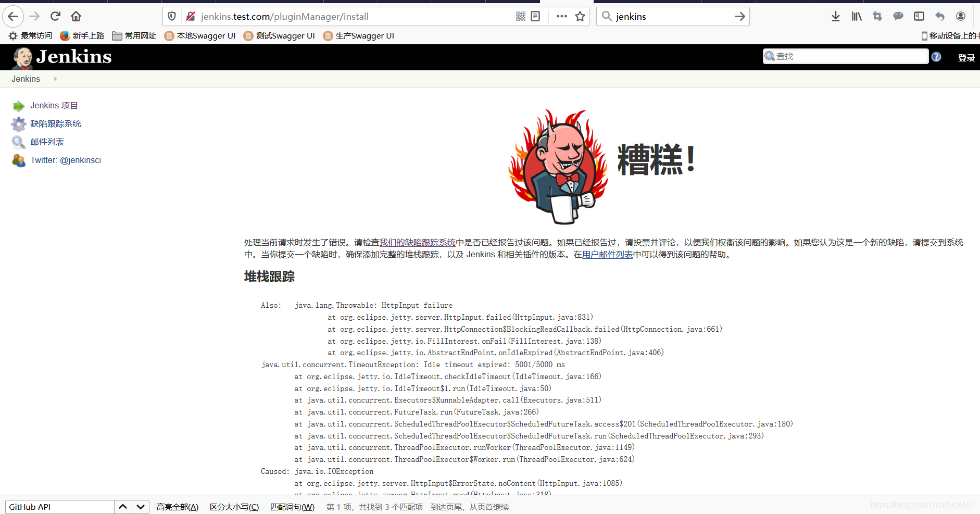Viewport: 980px width, 514px height.
Task: Open 常用网址 bookmarks folder
Action: (134, 36)
